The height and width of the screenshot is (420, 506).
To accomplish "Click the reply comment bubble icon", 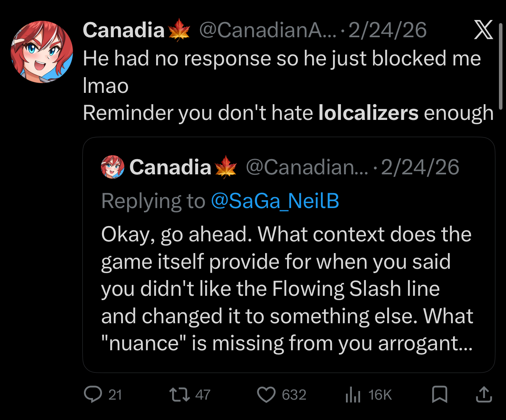I will click(x=93, y=394).
